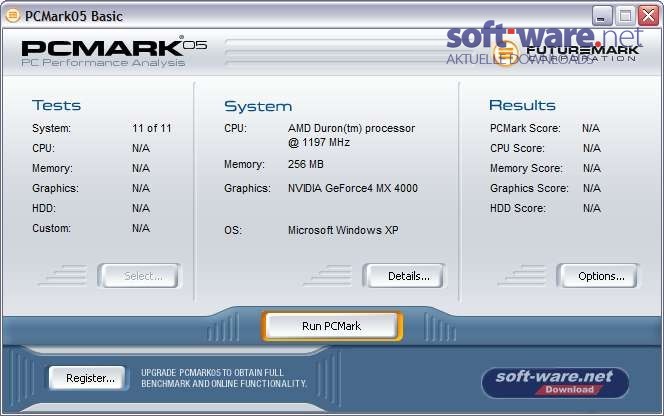Click the 'Tests' heading
664x416 pixels.
[x=56, y=105]
